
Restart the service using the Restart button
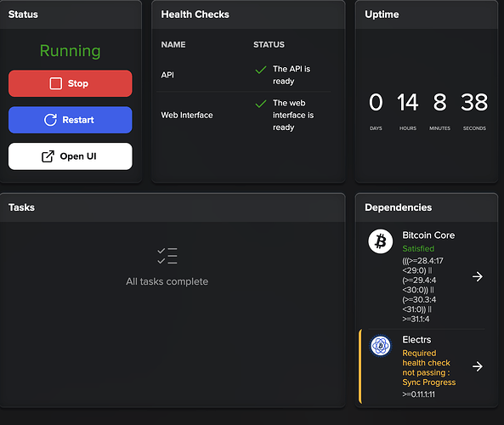pos(70,120)
